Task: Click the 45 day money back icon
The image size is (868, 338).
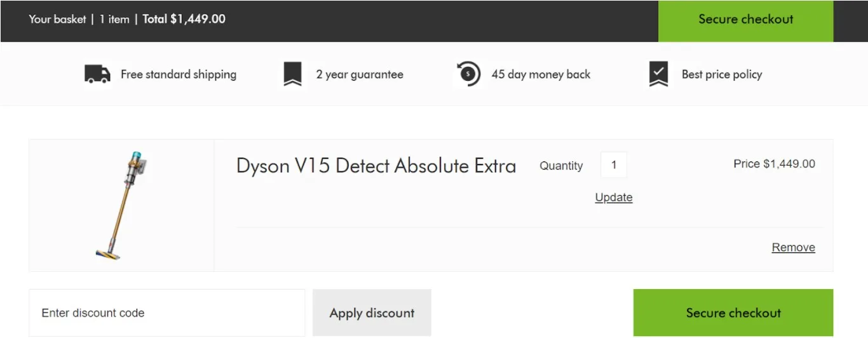Action: point(468,74)
